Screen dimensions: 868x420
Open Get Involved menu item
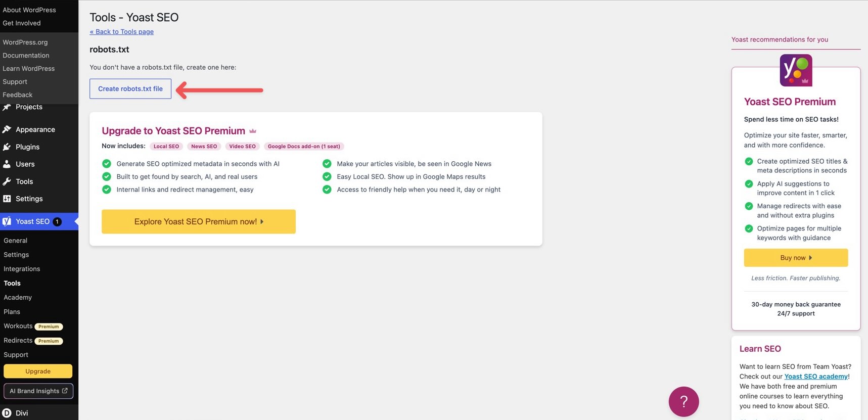pos(22,23)
